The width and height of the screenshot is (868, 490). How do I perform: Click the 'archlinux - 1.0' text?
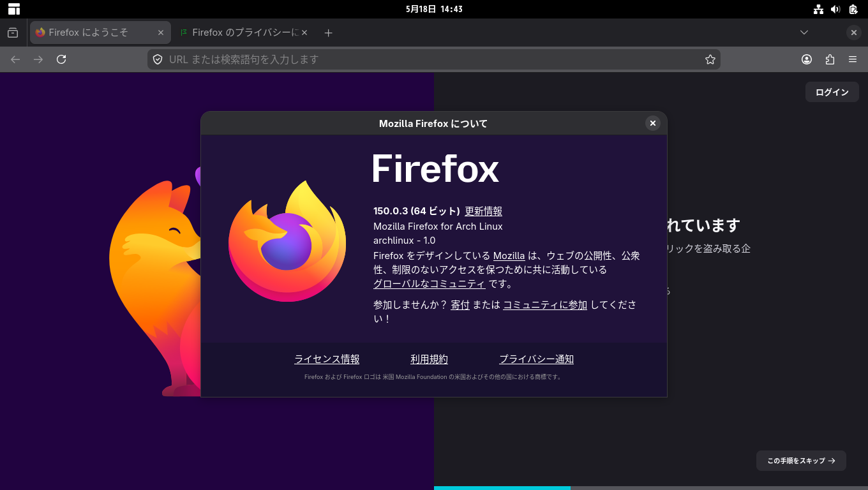[x=404, y=241]
